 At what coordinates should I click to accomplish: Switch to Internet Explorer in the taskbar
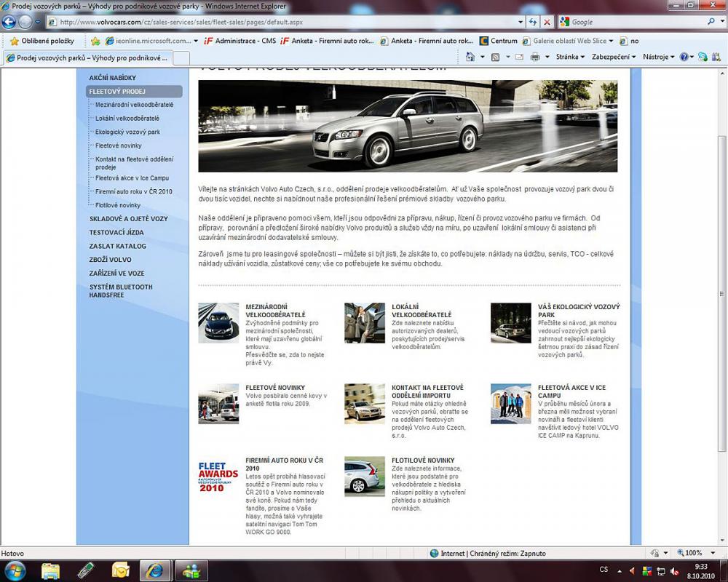[x=154, y=570]
